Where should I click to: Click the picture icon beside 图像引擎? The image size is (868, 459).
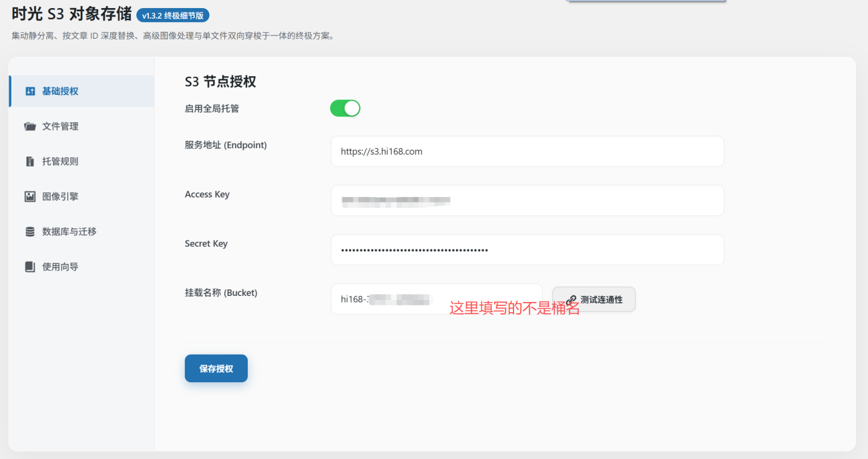click(x=30, y=196)
